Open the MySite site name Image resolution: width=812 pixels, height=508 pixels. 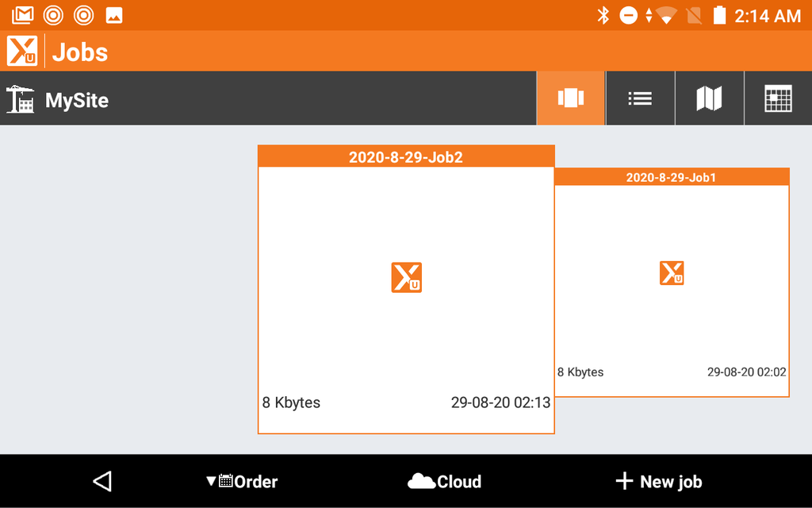point(77,101)
